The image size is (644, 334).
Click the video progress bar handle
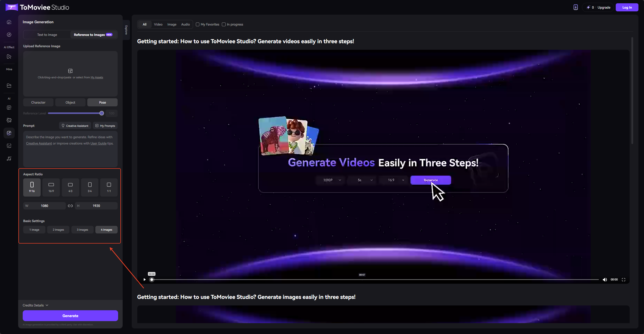pyautogui.click(x=152, y=279)
